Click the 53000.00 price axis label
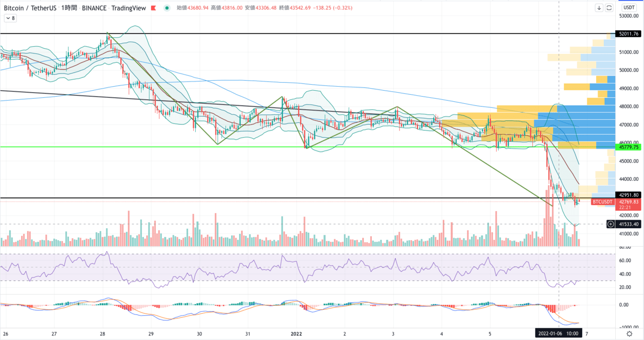This screenshot has width=644, height=340. (629, 16)
